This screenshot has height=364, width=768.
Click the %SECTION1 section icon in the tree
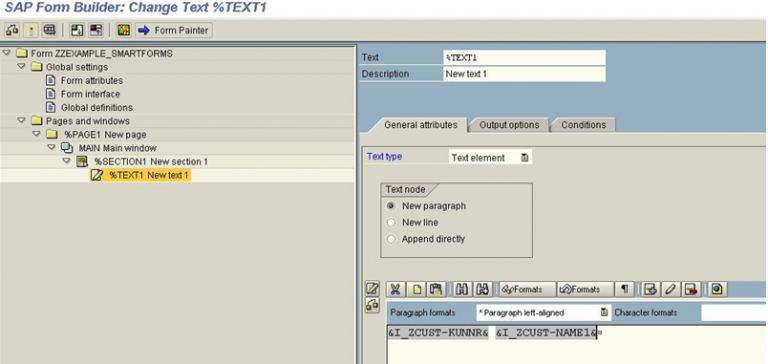(82, 161)
